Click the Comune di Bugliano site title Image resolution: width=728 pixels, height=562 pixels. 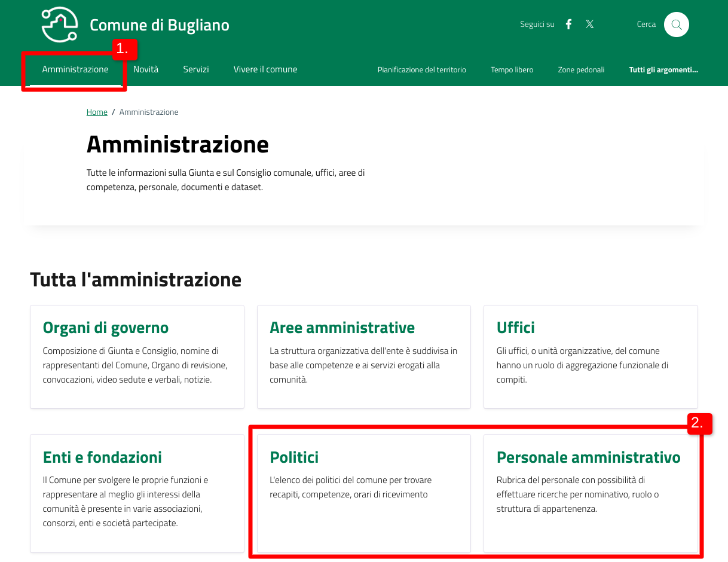[x=160, y=25]
